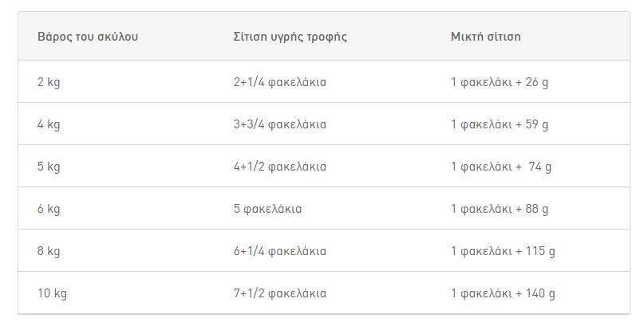This screenshot has height=330, width=644.
Task: Select the '7+1/2 φακελάκια' cell
Action: 279,294
